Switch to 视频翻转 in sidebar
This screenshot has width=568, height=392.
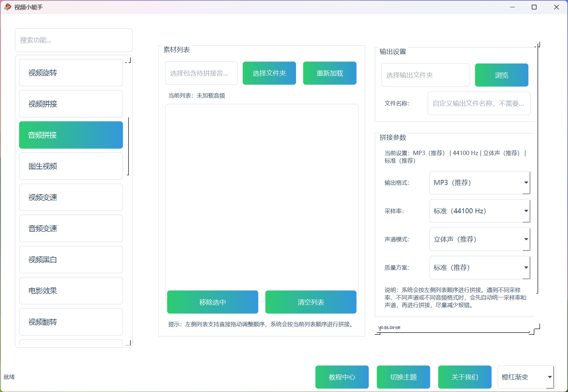click(x=71, y=322)
